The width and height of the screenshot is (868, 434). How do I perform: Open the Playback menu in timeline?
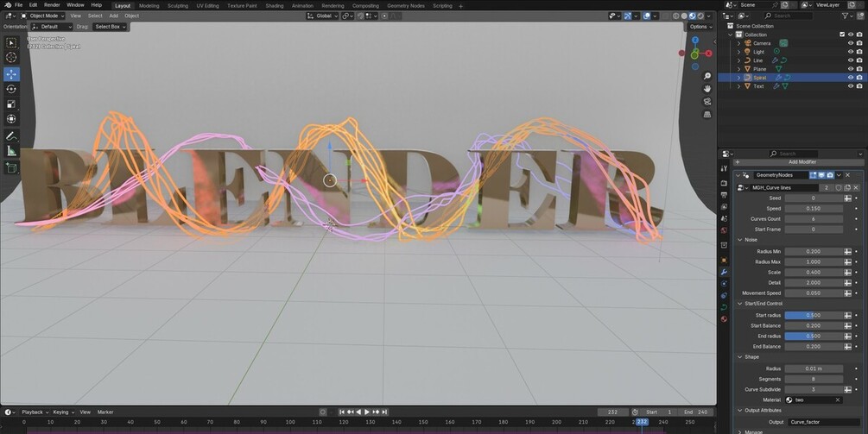pos(35,412)
